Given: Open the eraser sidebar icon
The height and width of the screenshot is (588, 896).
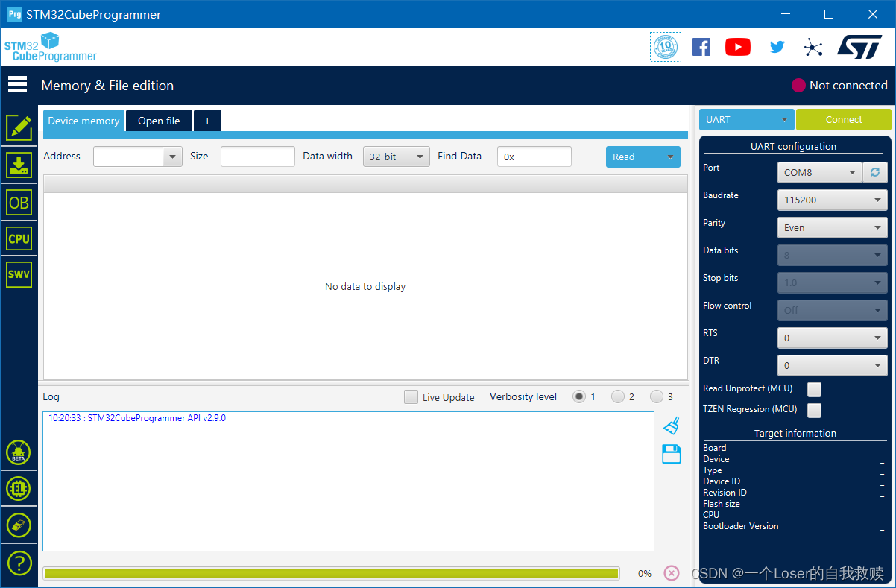Looking at the screenshot, I should [19, 525].
